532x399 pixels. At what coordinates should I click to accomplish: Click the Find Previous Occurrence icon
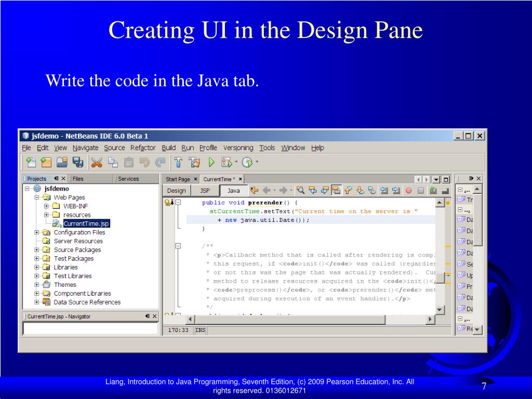pyautogui.click(x=312, y=190)
